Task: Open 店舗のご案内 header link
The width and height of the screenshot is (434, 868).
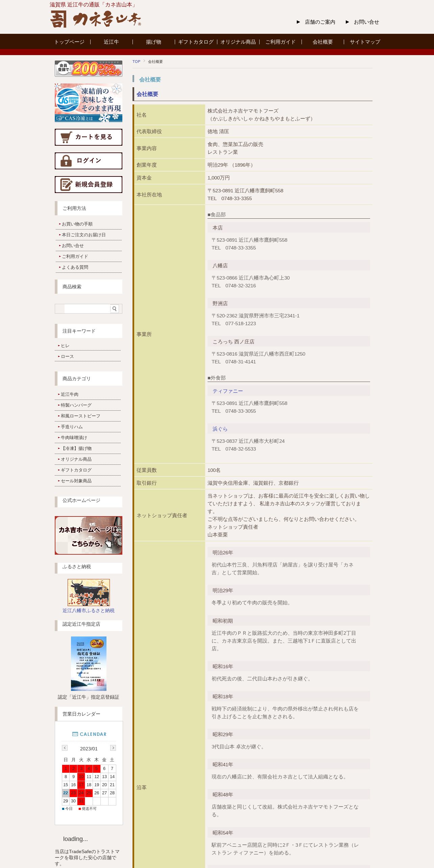Action: pyautogui.click(x=320, y=22)
